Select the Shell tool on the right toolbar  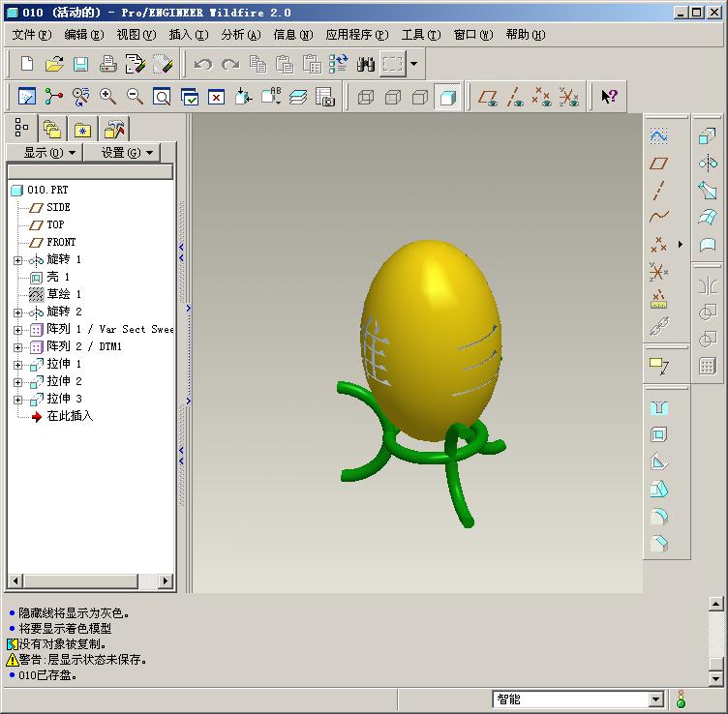pyautogui.click(x=659, y=434)
